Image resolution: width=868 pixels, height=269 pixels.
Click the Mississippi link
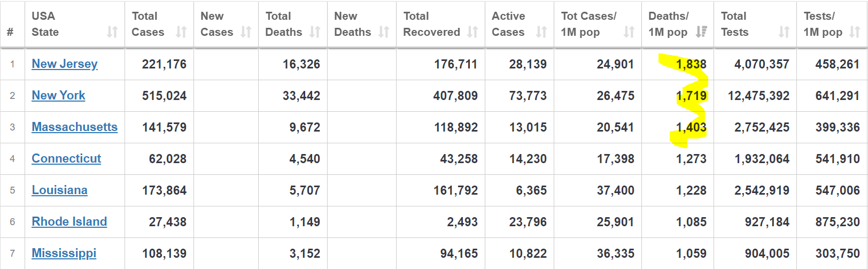click(x=64, y=253)
